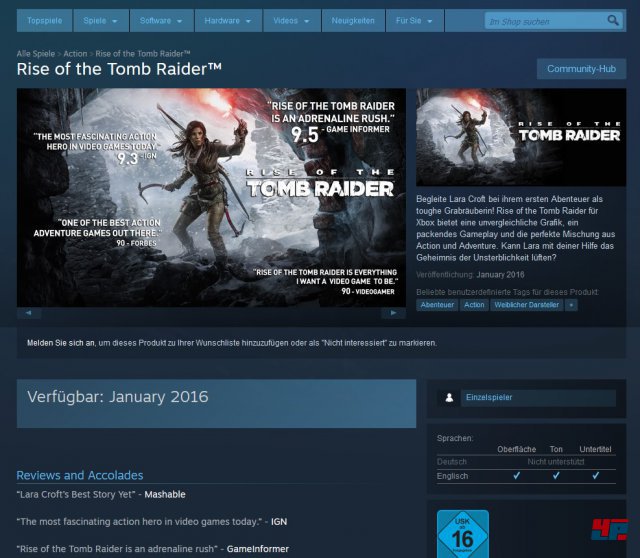Expand the Videos dropdown menu

[x=291, y=20]
